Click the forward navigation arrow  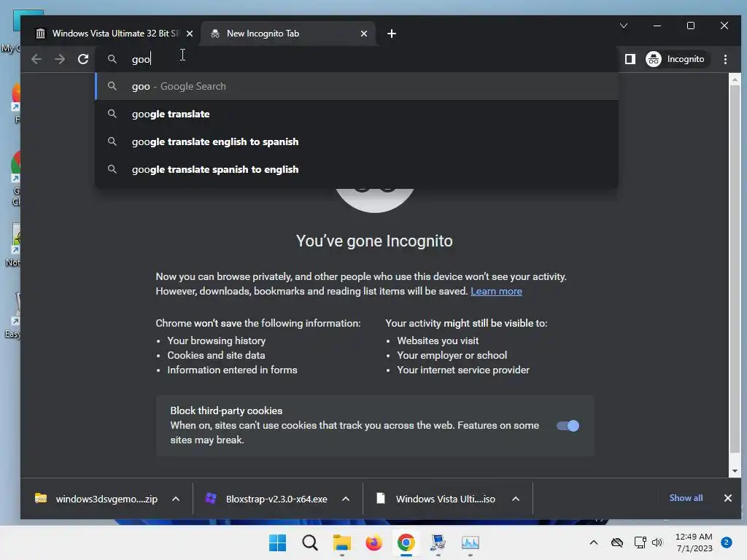click(60, 59)
